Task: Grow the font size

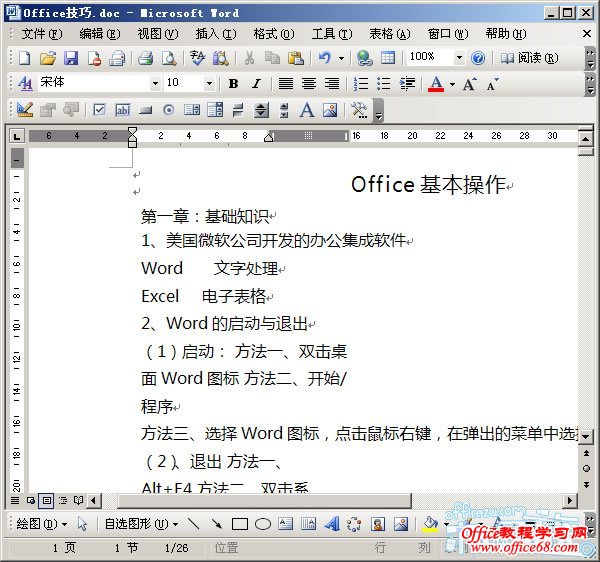Action: (x=470, y=84)
